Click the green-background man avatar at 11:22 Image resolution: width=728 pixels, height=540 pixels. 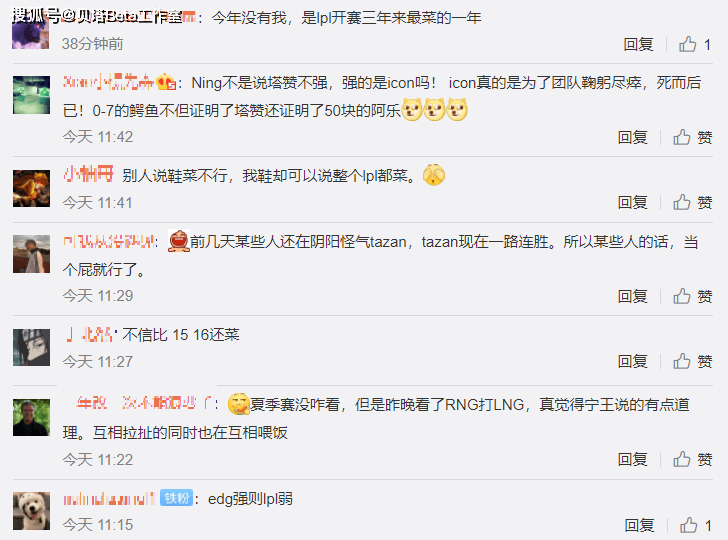(x=31, y=417)
